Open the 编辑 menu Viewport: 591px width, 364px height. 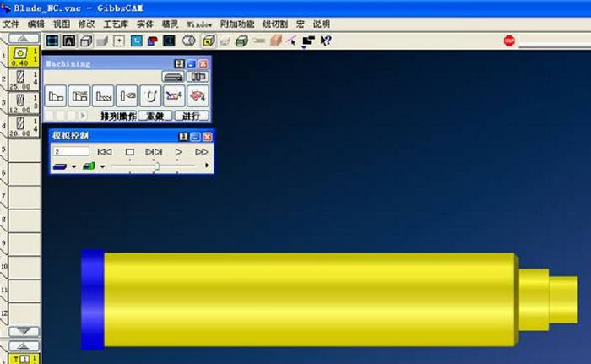(36, 24)
